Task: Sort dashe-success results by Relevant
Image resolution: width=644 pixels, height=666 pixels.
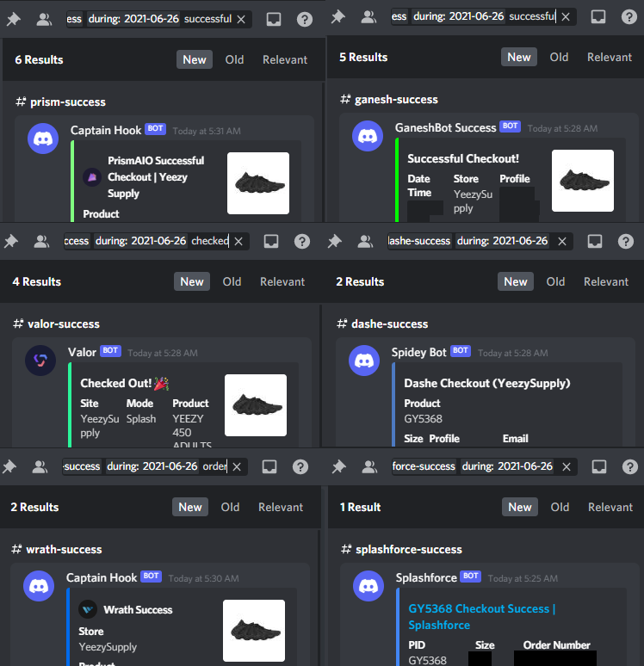Action: pos(606,281)
